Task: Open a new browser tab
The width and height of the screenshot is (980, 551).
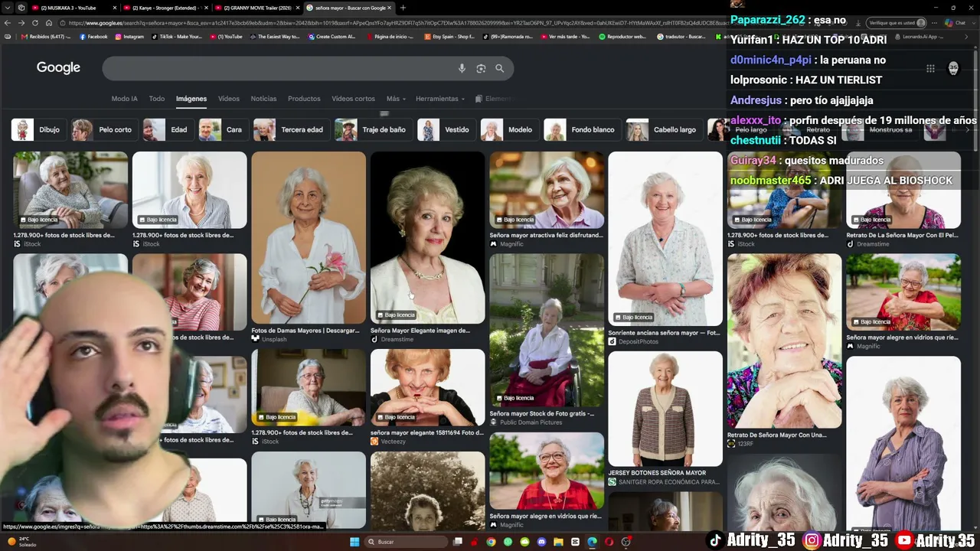Action: 403,8
